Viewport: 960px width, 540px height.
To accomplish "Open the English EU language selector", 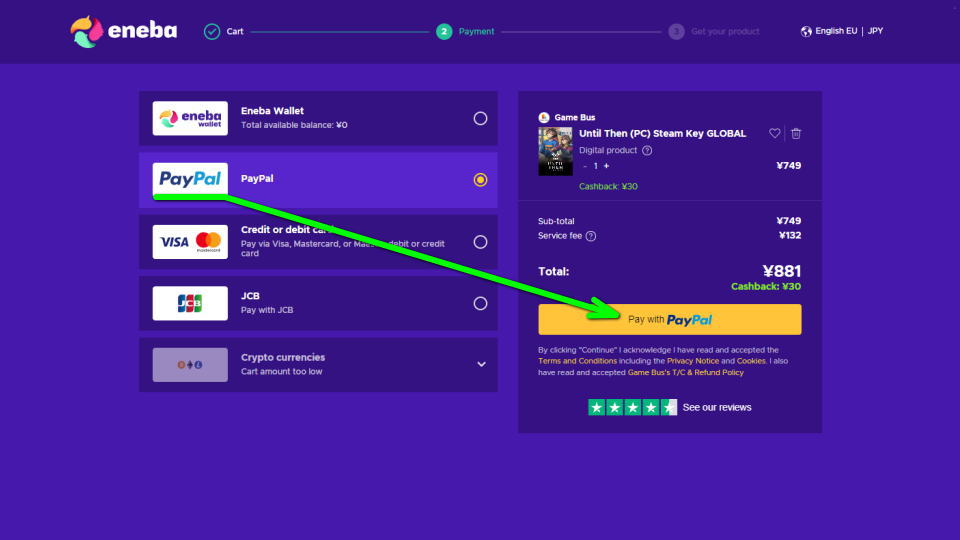I will click(836, 31).
